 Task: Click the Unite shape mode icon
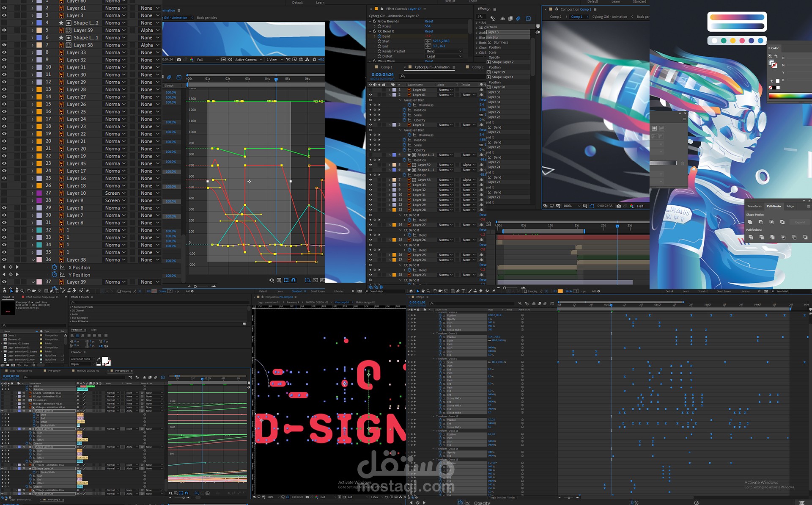tap(750, 222)
